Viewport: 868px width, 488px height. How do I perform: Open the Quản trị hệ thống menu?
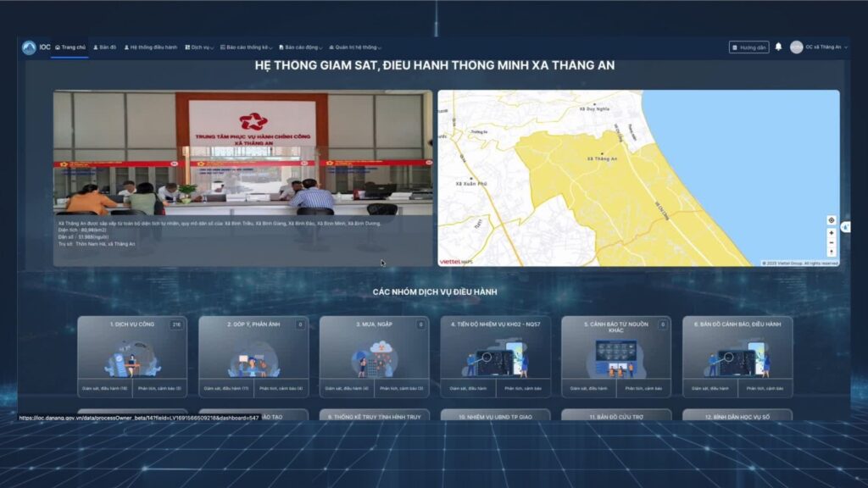pos(355,47)
